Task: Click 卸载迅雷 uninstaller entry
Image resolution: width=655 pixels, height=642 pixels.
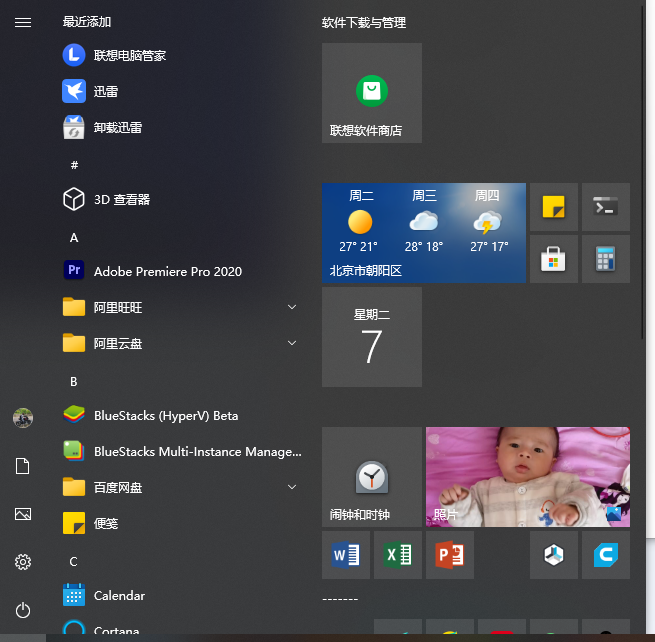Action: 182,127
